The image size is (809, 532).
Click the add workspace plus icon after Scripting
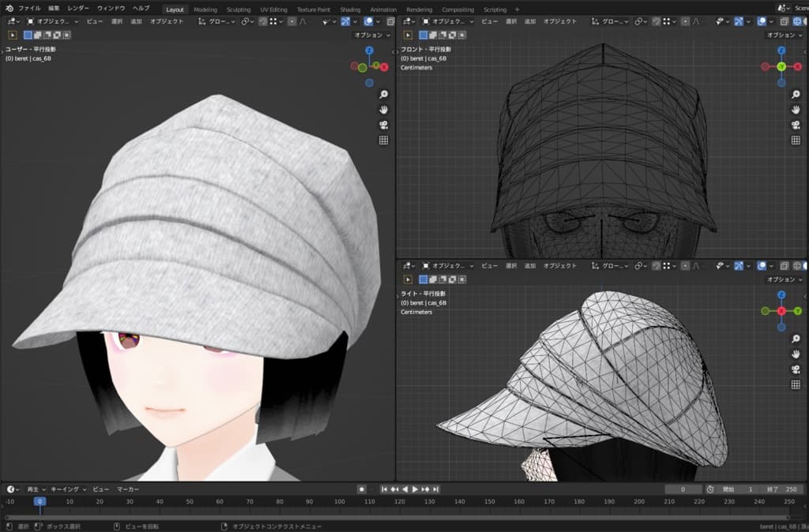pos(517,9)
